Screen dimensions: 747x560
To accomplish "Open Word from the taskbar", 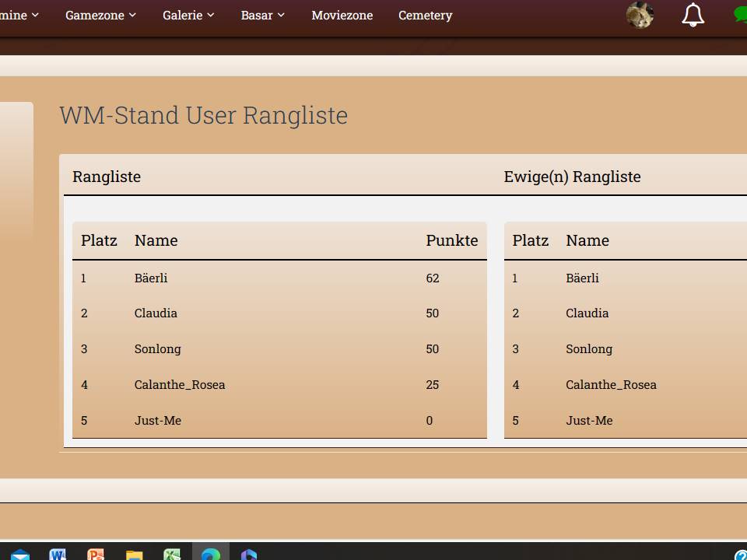I will point(58,554).
